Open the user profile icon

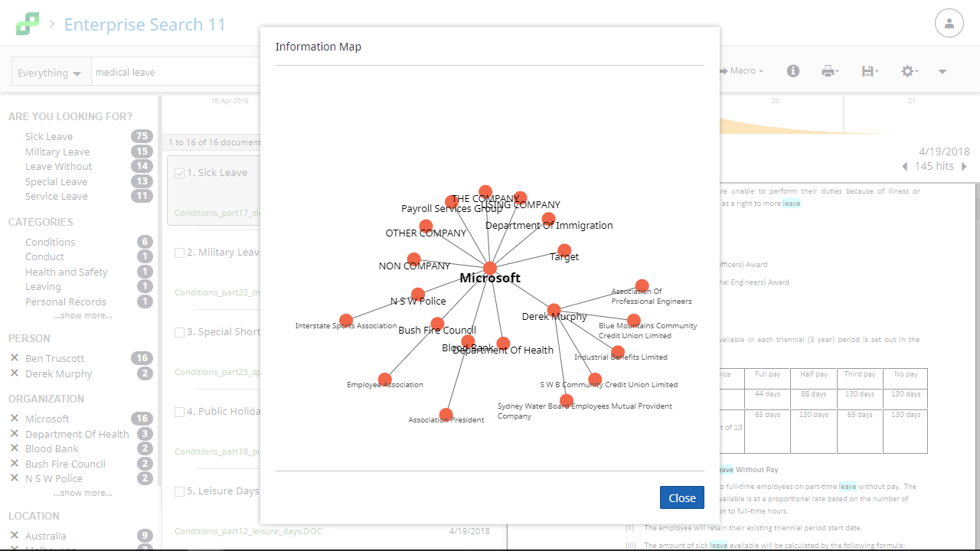pyautogui.click(x=949, y=24)
